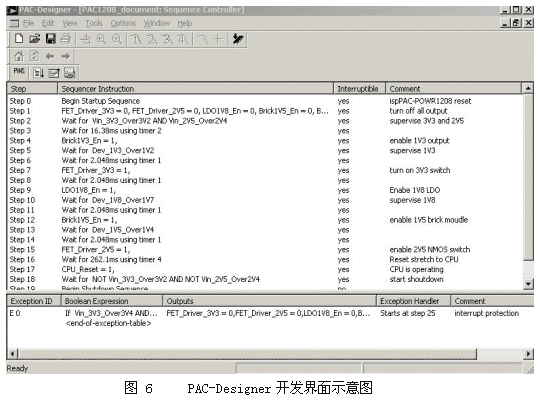Image resolution: width=540 pixels, height=403 pixels.
Task: Click the vertical scrollbar thumb of step list
Action: click(528, 177)
